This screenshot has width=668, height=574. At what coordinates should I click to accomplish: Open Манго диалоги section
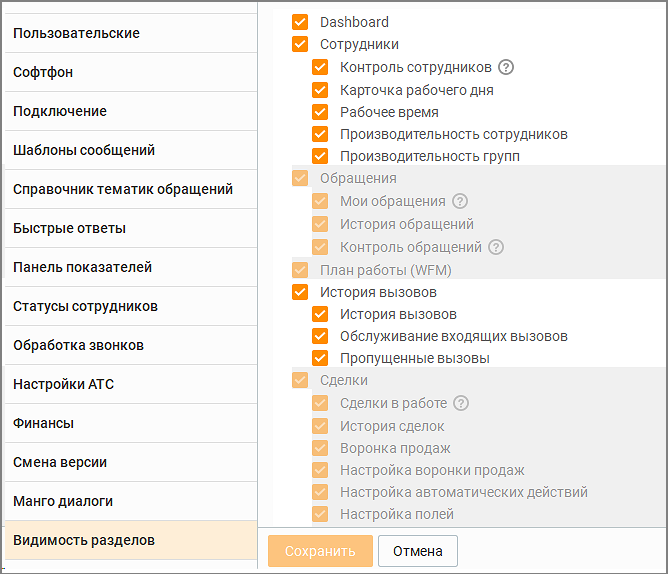point(131,502)
